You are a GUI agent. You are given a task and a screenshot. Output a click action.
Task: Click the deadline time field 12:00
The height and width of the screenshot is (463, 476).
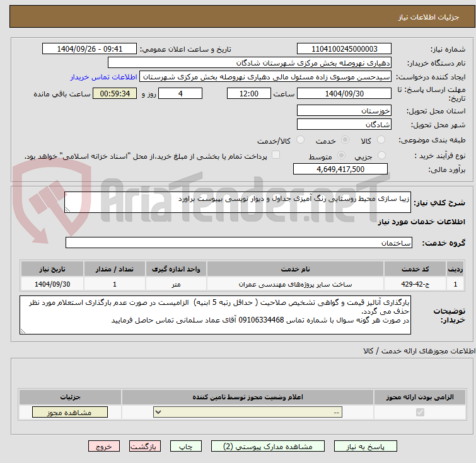click(248, 93)
